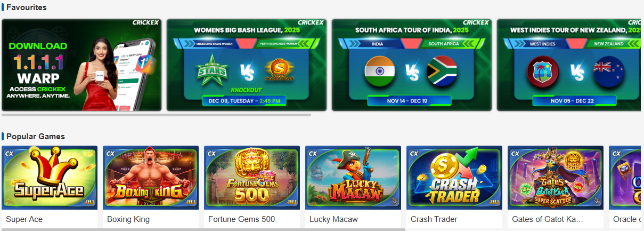
Task: Click the South Africa flag icon
Action: tap(442, 71)
